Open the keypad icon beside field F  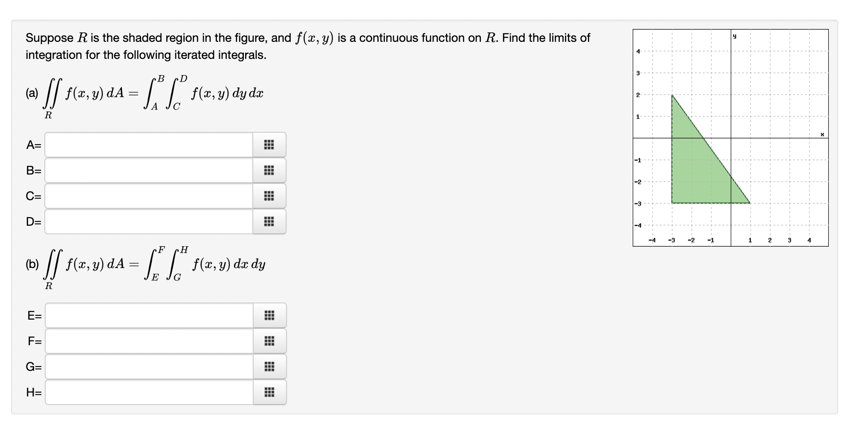pos(269,341)
